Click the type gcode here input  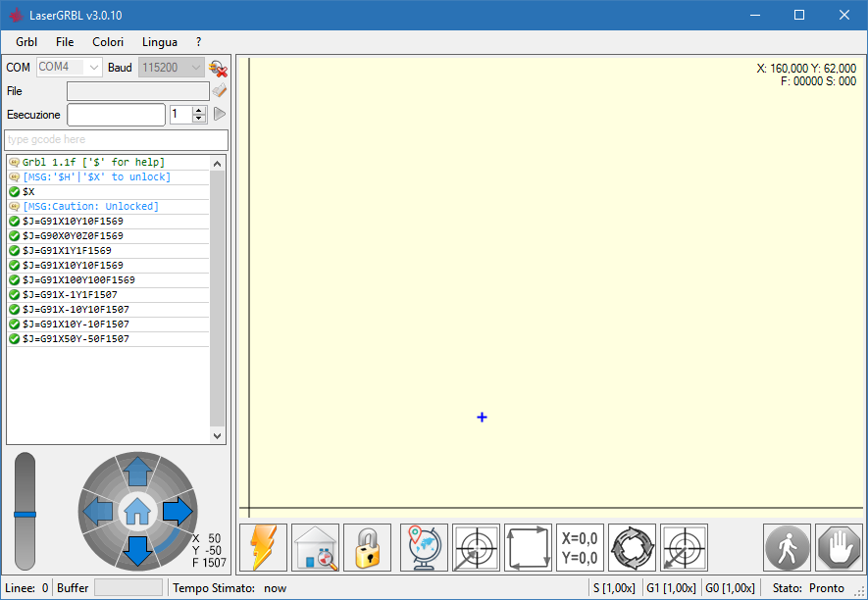click(x=117, y=139)
